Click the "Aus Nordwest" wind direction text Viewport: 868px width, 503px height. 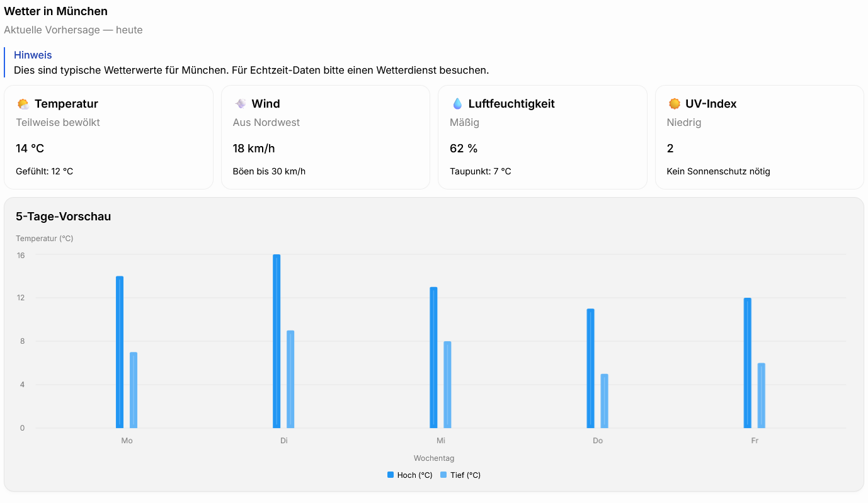266,123
